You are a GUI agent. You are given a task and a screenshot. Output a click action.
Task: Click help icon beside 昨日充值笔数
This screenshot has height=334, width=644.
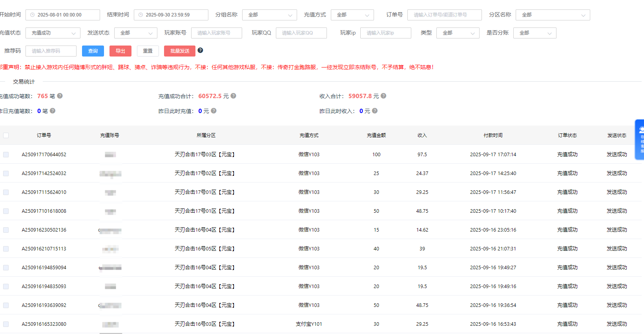(x=53, y=111)
